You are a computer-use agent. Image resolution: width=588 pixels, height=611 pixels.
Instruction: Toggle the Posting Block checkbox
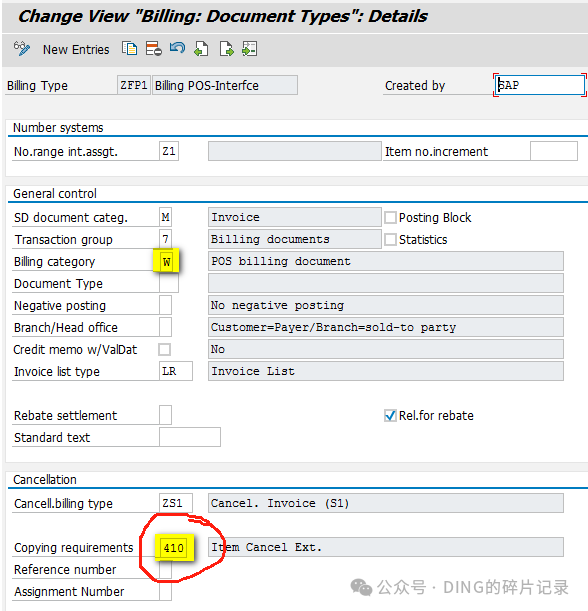pos(390,217)
